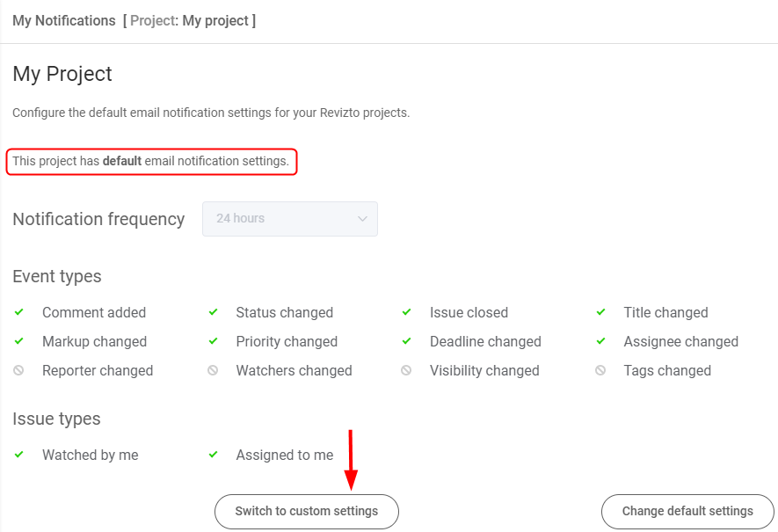This screenshot has height=532, width=778.
Task: Click the Change default settings button
Action: click(687, 511)
